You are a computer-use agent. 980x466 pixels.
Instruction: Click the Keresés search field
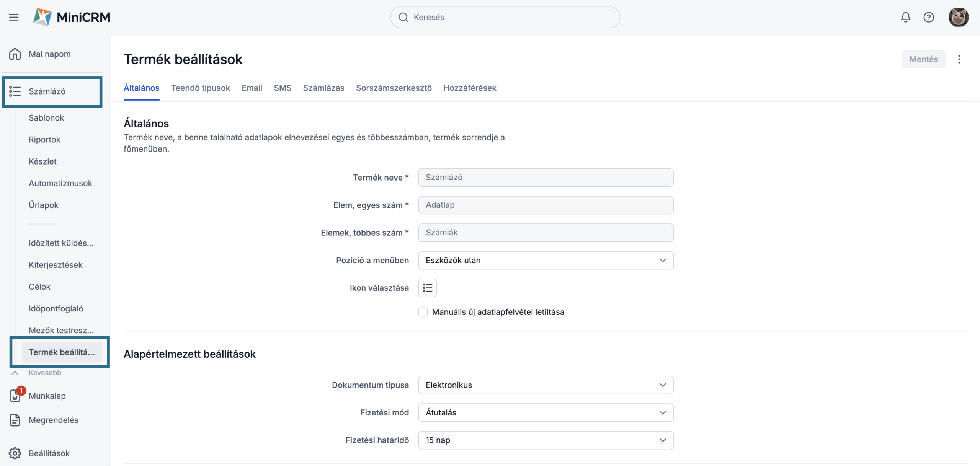click(x=505, y=17)
